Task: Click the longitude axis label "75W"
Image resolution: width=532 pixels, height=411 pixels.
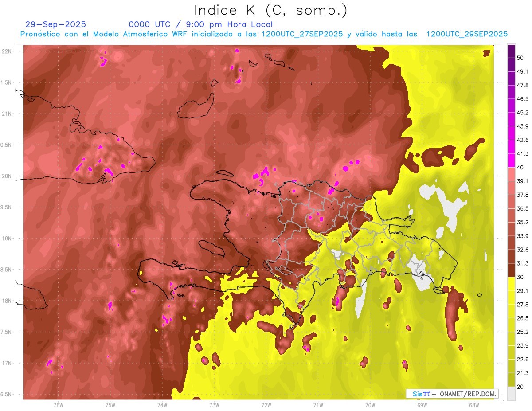Action: pos(110,405)
